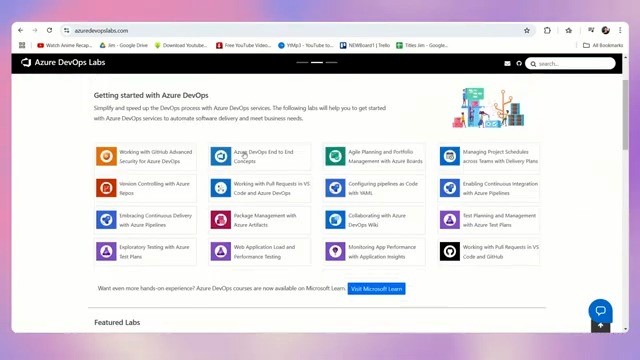Click the scroll-to-top arrow button
Screen dimensions: 640x360
tap(600, 326)
